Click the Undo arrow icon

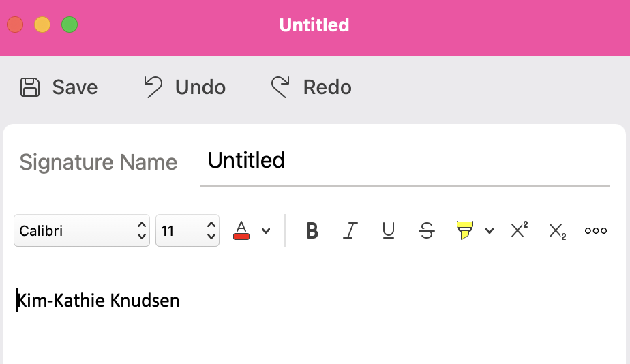click(x=153, y=87)
